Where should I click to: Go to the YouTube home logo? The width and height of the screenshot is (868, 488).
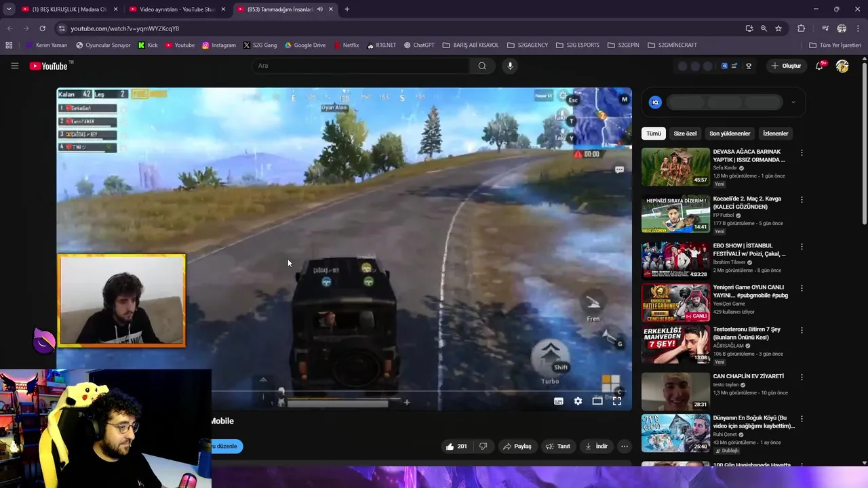(x=49, y=66)
